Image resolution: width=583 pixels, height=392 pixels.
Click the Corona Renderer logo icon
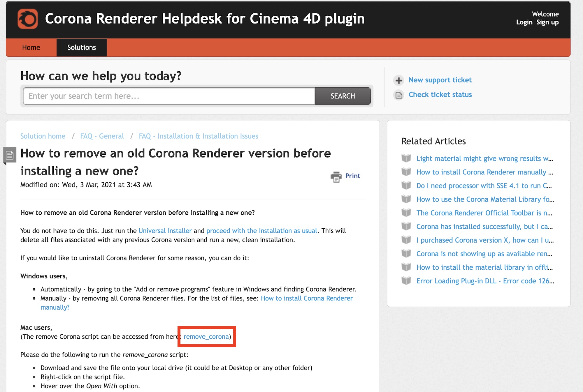click(x=28, y=19)
